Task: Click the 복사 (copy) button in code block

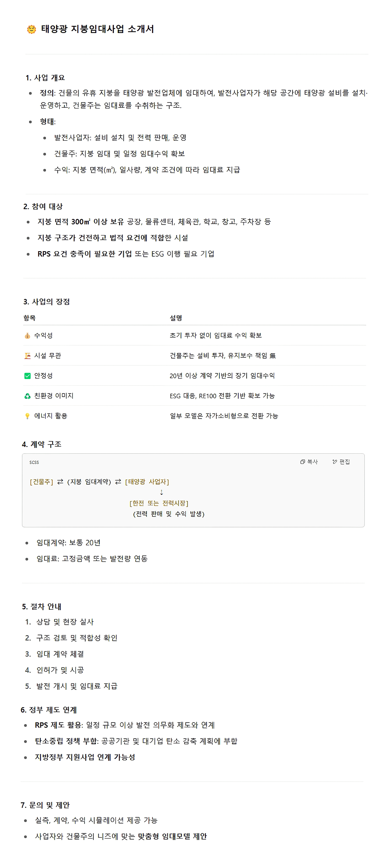Action: click(309, 462)
